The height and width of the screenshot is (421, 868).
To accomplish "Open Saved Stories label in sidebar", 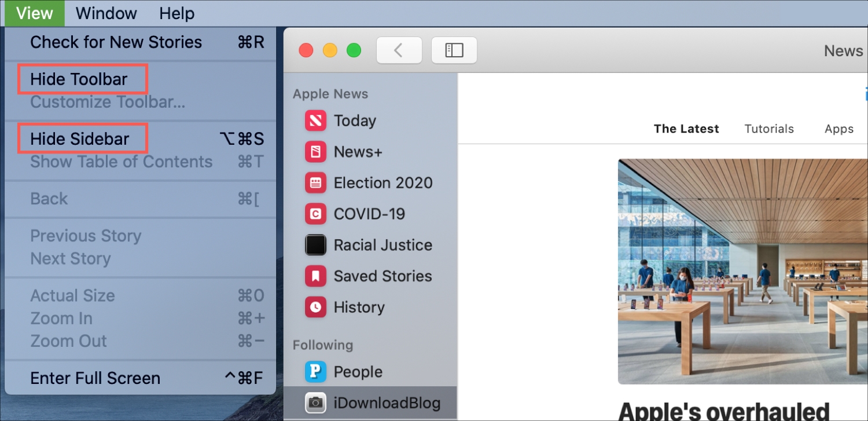I will pos(382,276).
